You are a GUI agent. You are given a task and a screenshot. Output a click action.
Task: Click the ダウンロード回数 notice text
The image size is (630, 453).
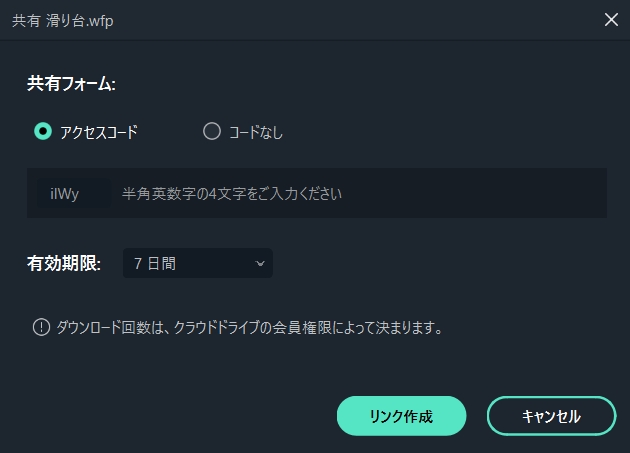pos(249,327)
